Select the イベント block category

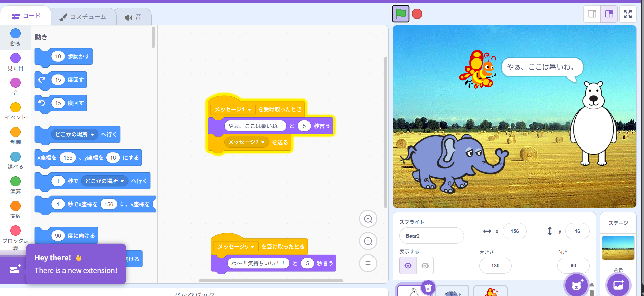16,111
